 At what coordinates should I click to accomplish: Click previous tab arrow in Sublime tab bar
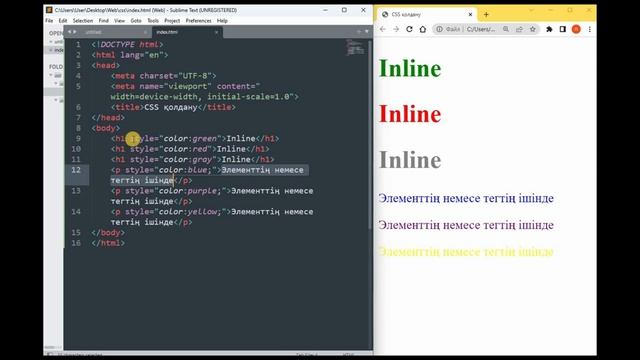(x=69, y=32)
